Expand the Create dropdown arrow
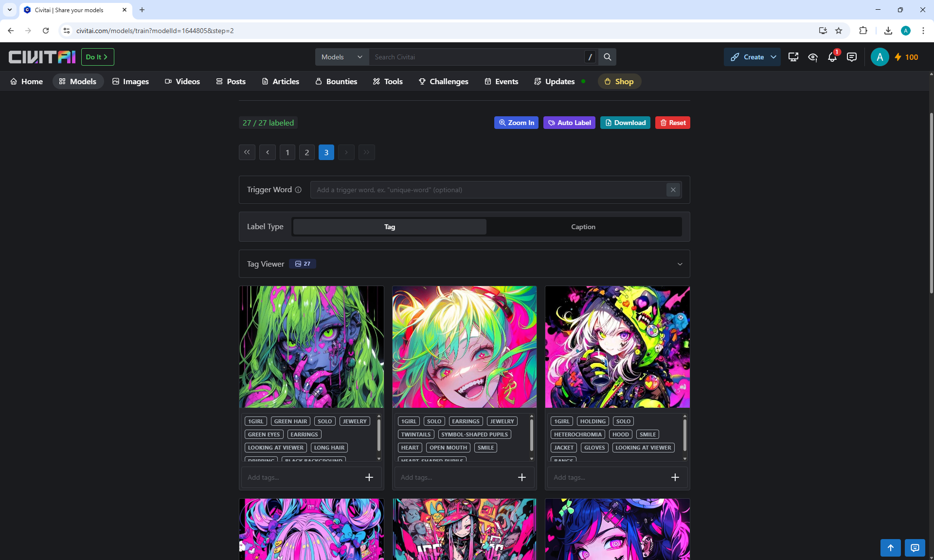The height and width of the screenshot is (560, 934). [773, 57]
